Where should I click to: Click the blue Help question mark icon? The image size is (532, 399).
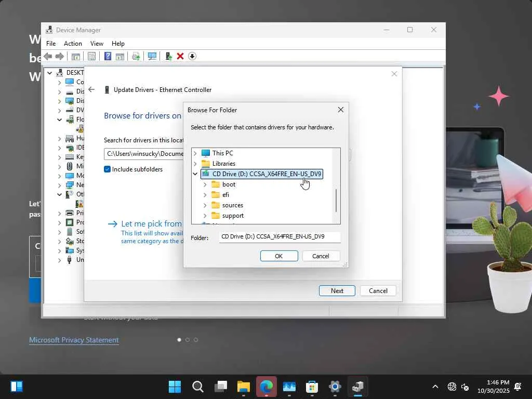point(108,56)
